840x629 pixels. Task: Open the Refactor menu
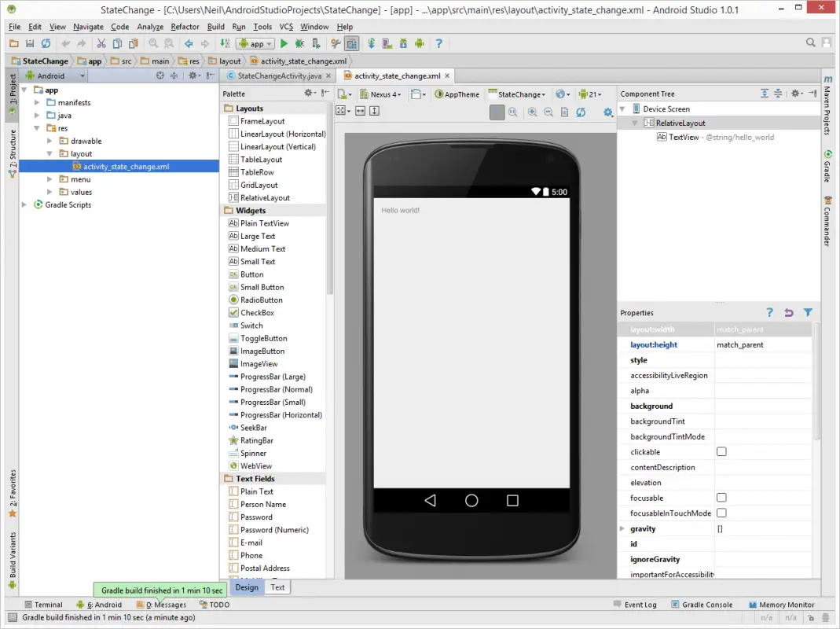[185, 27]
